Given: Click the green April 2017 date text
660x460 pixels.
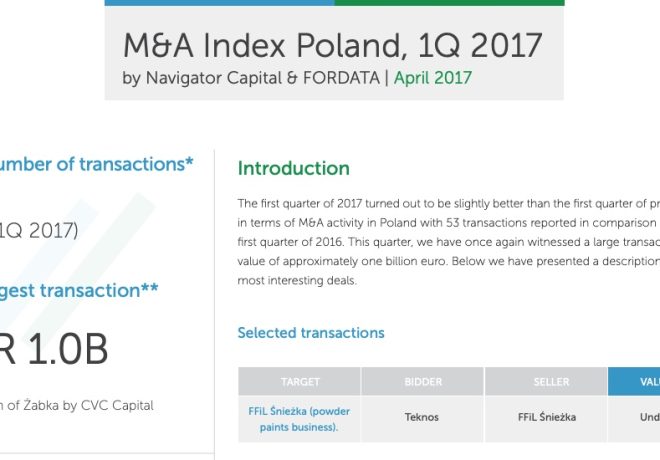Looking at the screenshot, I should pyautogui.click(x=433, y=78).
